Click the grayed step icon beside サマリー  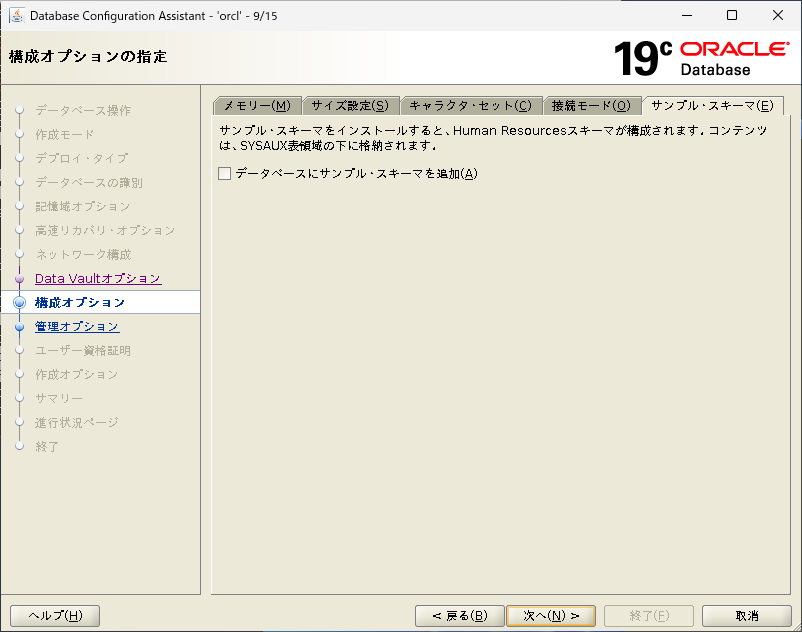click(18, 398)
